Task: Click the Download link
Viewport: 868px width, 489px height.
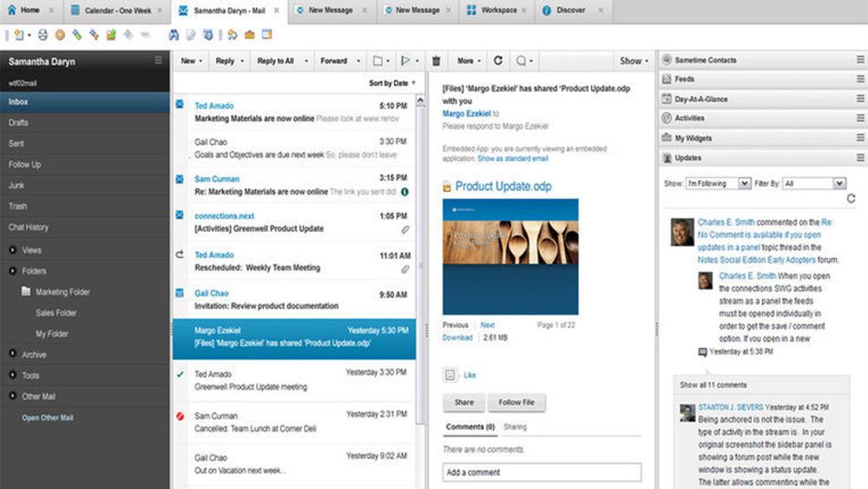Action: [457, 337]
